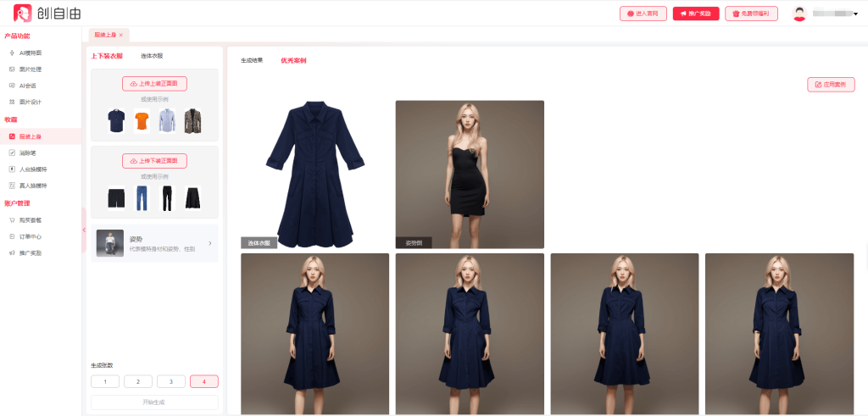Set generation count to 3
Screen dimensions: 868x416
pos(171,381)
